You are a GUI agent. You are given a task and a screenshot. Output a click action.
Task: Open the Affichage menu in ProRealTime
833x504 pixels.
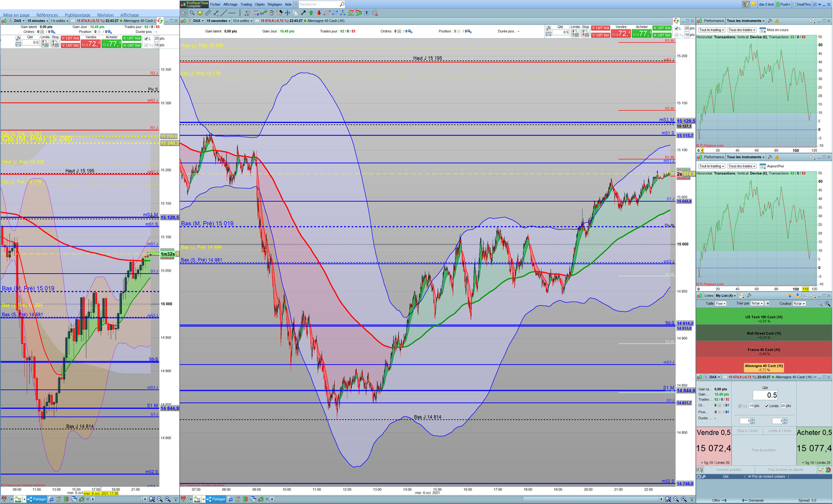pos(230,4)
